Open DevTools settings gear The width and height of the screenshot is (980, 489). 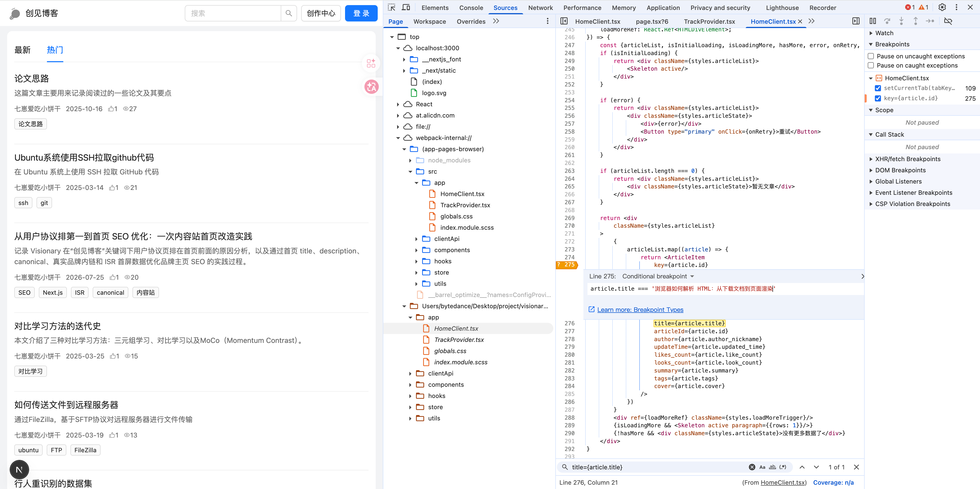[x=942, y=7]
